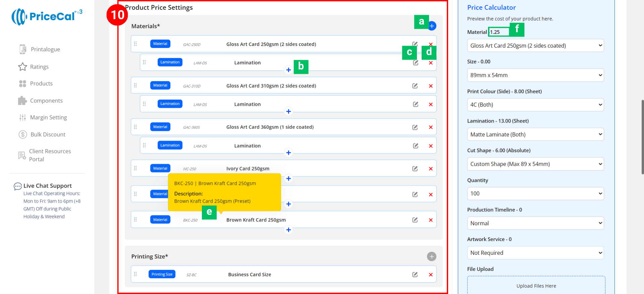Remove the Brown Kraft Card 250gsm row
644x294 pixels.
point(431,220)
